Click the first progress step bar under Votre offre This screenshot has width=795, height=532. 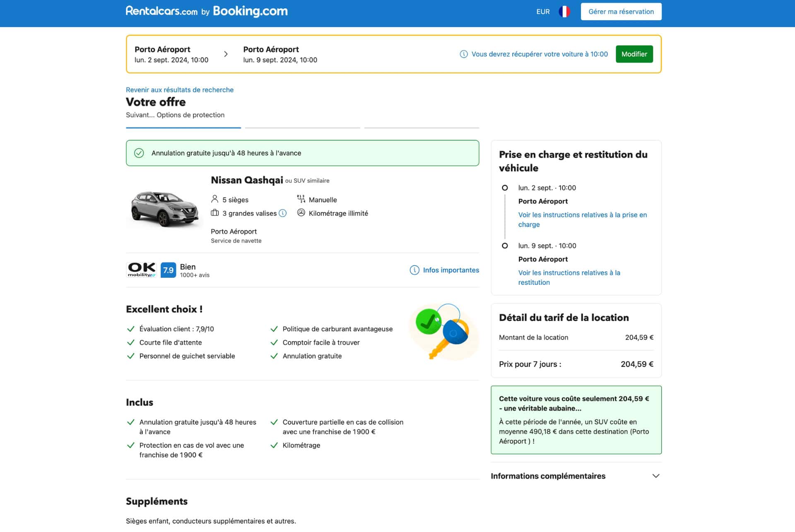coord(183,128)
